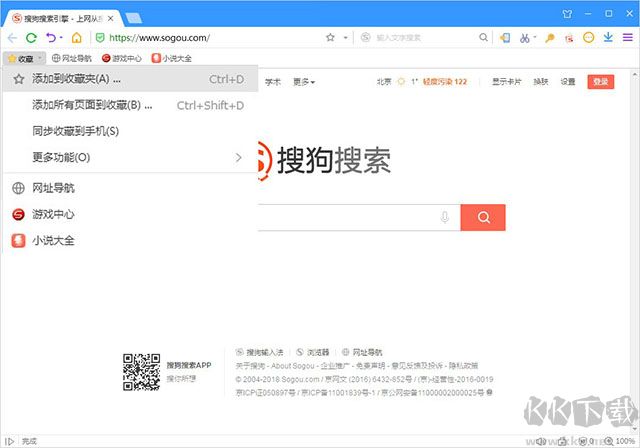Click the 换肤 link
Image resolution: width=640 pixels, height=448 pixels.
(540, 82)
